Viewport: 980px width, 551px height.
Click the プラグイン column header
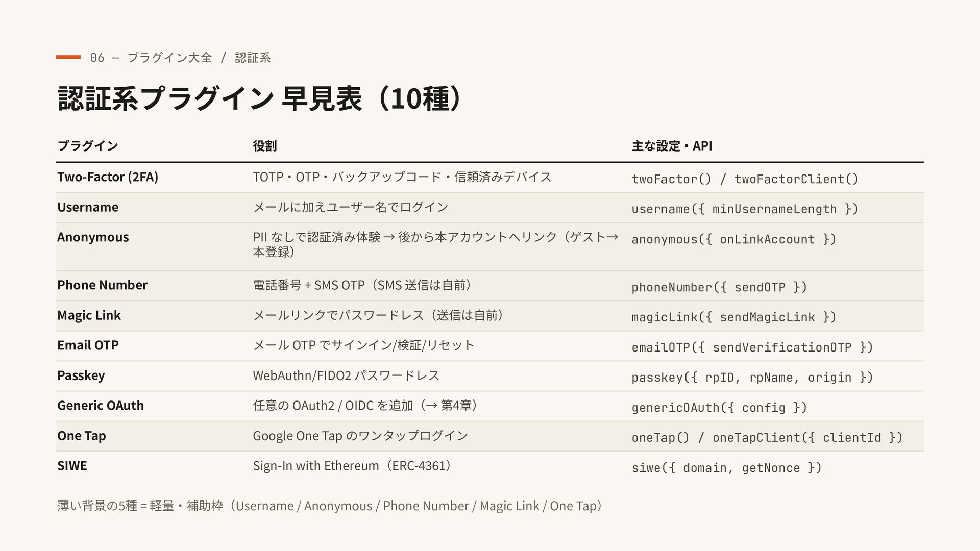click(x=88, y=146)
